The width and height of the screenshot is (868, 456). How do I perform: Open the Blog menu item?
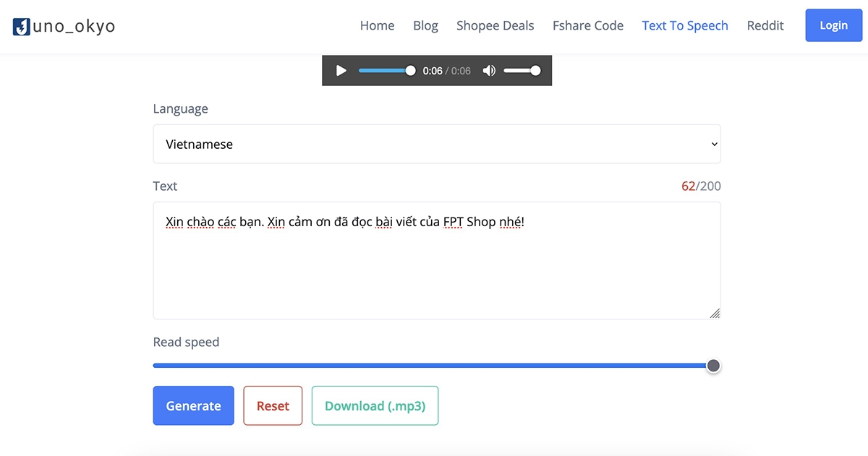425,25
